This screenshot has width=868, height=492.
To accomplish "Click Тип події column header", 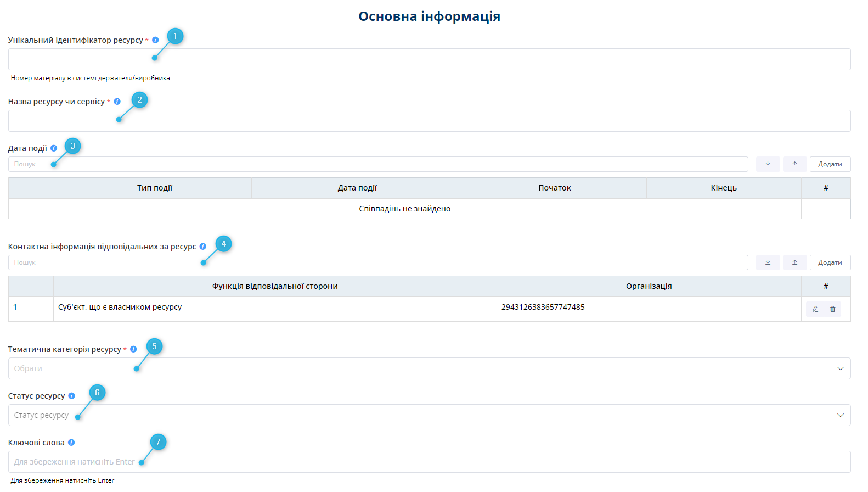I will tap(155, 188).
